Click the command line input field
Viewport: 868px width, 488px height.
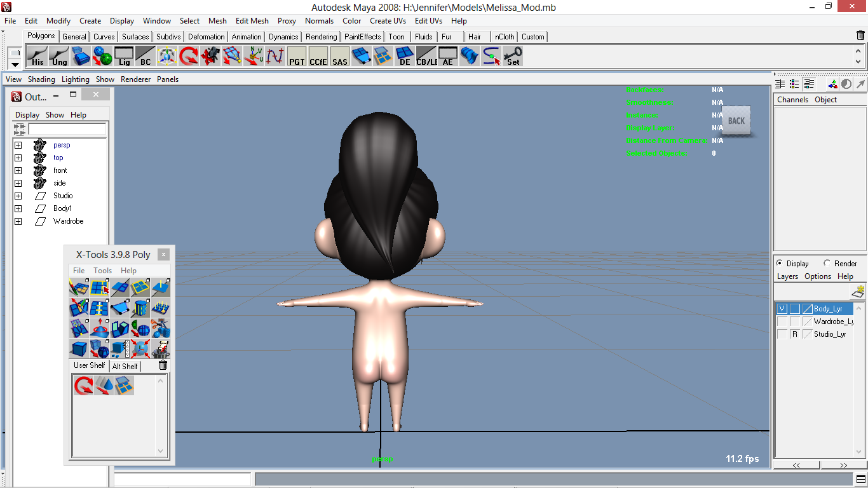[x=182, y=479]
